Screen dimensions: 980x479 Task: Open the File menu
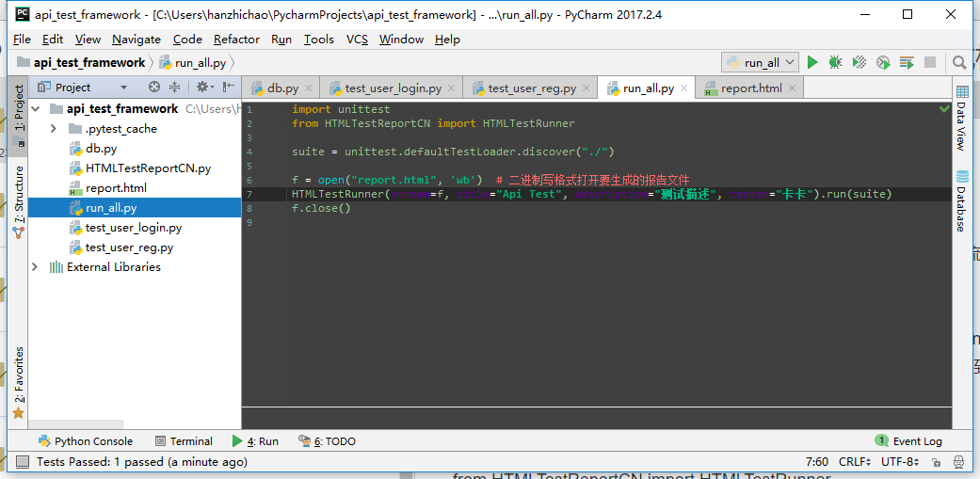pyautogui.click(x=22, y=39)
